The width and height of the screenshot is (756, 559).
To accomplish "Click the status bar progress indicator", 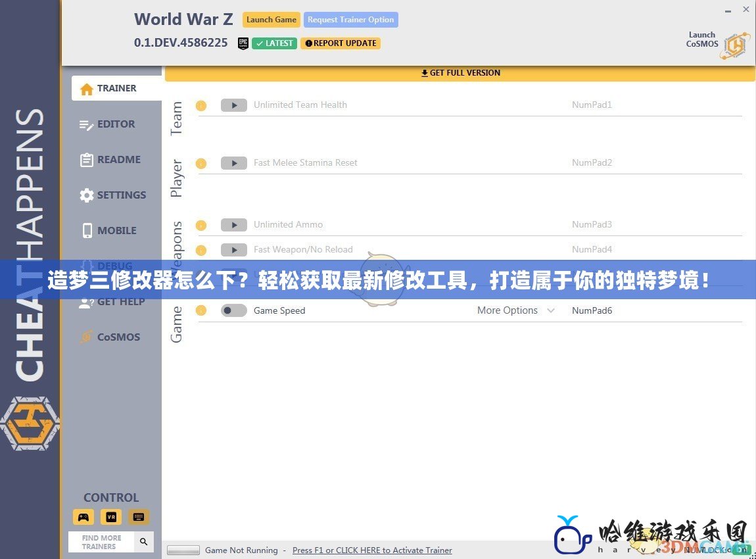I will [x=183, y=550].
